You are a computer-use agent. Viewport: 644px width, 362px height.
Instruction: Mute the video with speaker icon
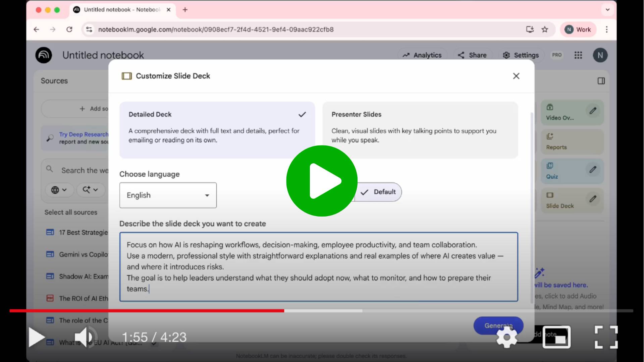[x=85, y=337]
